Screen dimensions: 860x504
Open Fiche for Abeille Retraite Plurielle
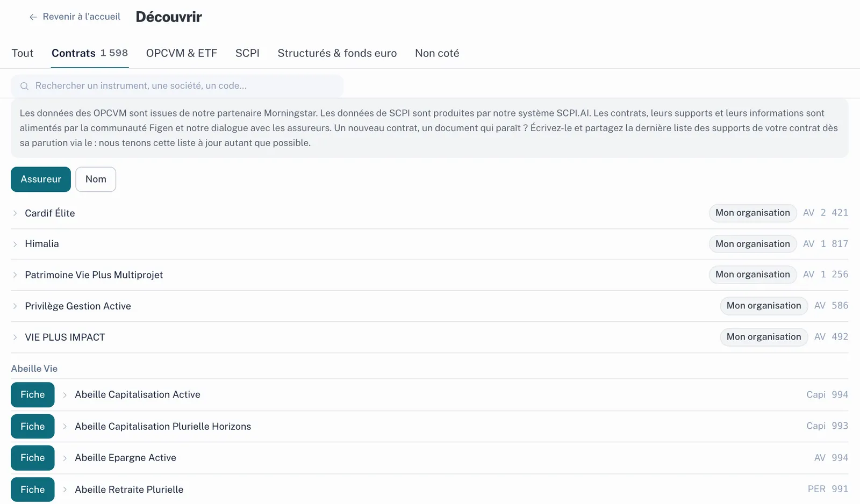[x=33, y=489]
